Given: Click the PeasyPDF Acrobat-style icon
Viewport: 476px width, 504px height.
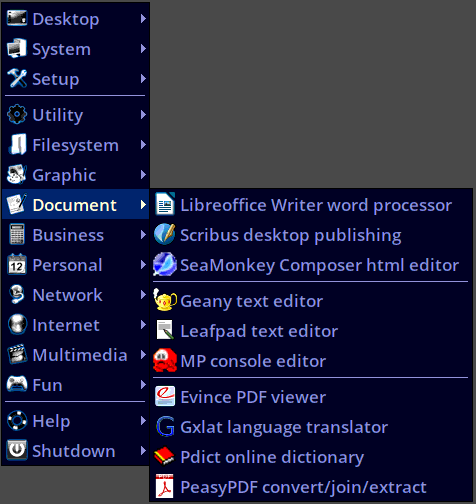Looking at the screenshot, I should (165, 486).
